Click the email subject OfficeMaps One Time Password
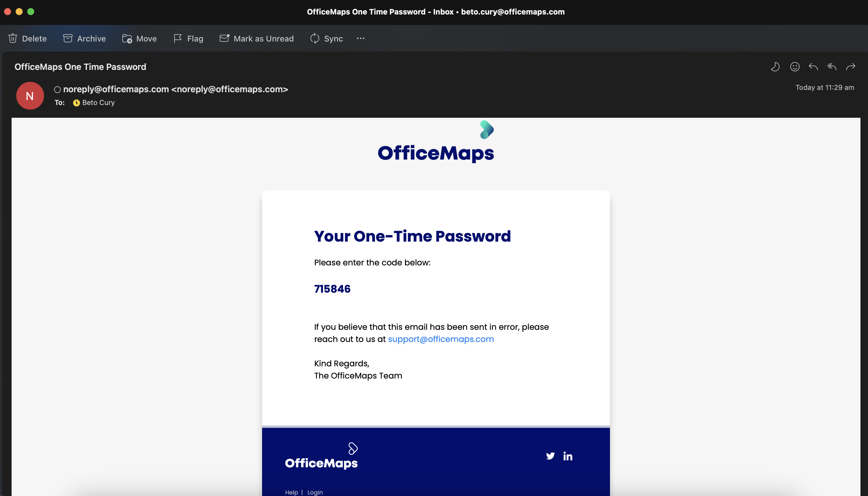 click(80, 67)
